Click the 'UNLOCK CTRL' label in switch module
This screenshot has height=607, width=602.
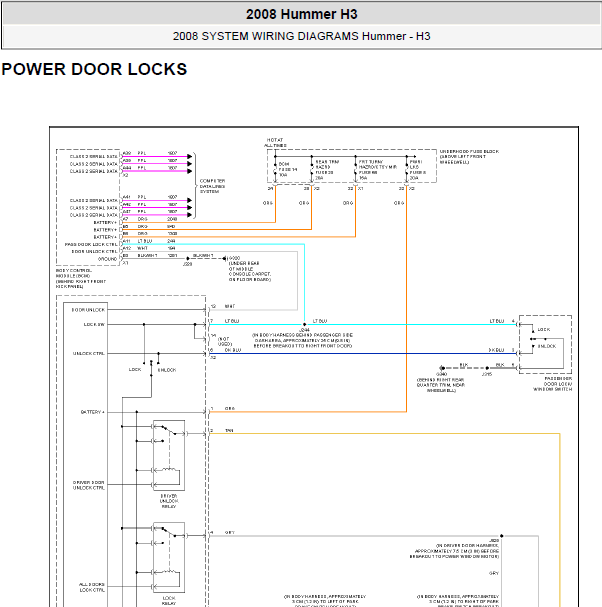[89, 353]
